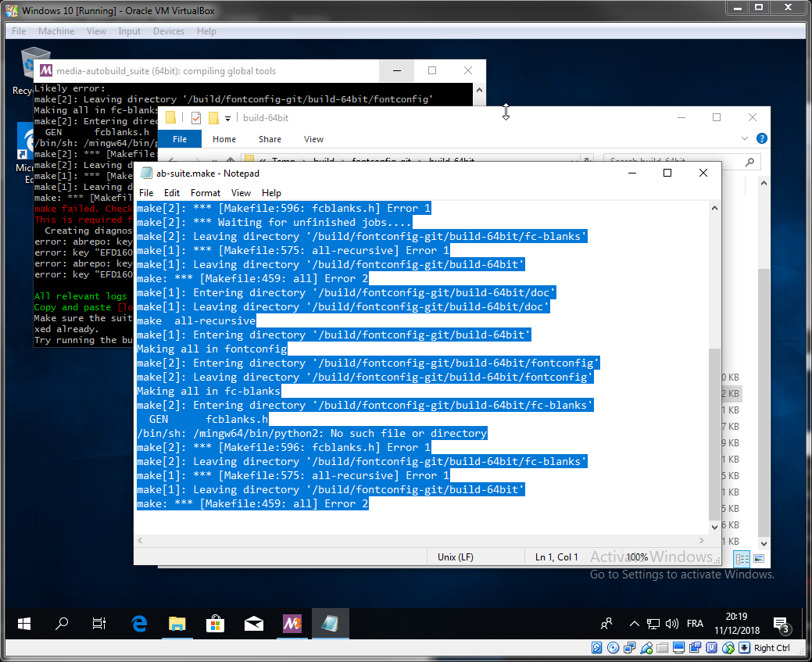Viewport: 812px width, 662px height.
Task: Open Explorer Home ribbon tab
Action: (x=224, y=139)
